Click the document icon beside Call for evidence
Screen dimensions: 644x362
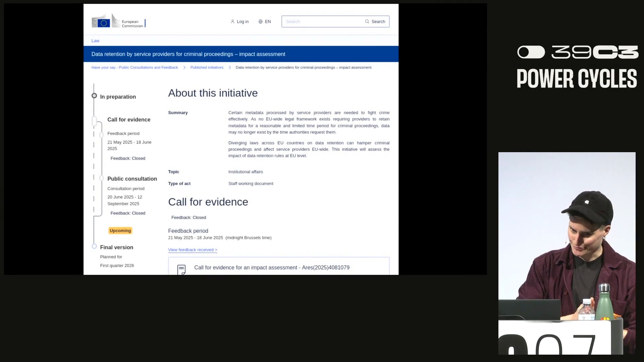[181, 269]
